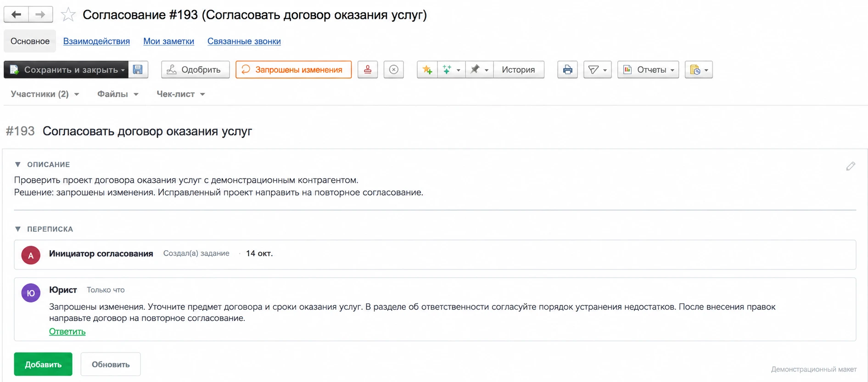Click the 'Одобрить' button
Screen dimensions: 868x382
196,70
